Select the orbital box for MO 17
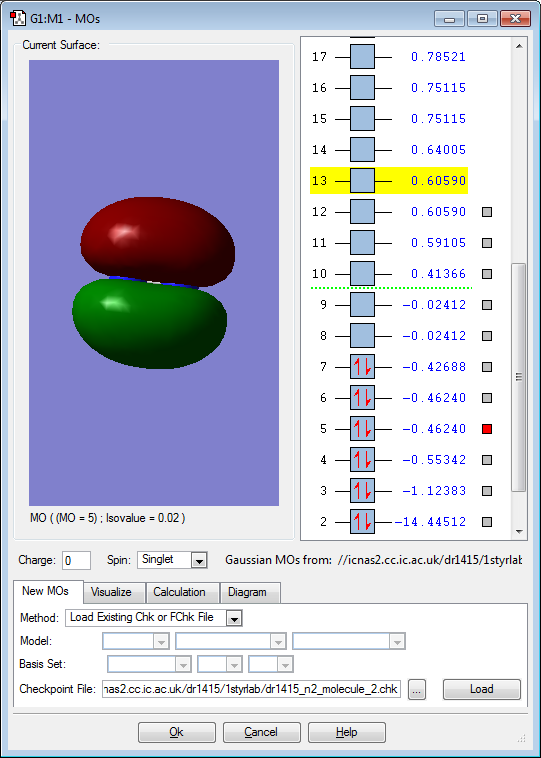541x758 pixels. [x=362, y=57]
